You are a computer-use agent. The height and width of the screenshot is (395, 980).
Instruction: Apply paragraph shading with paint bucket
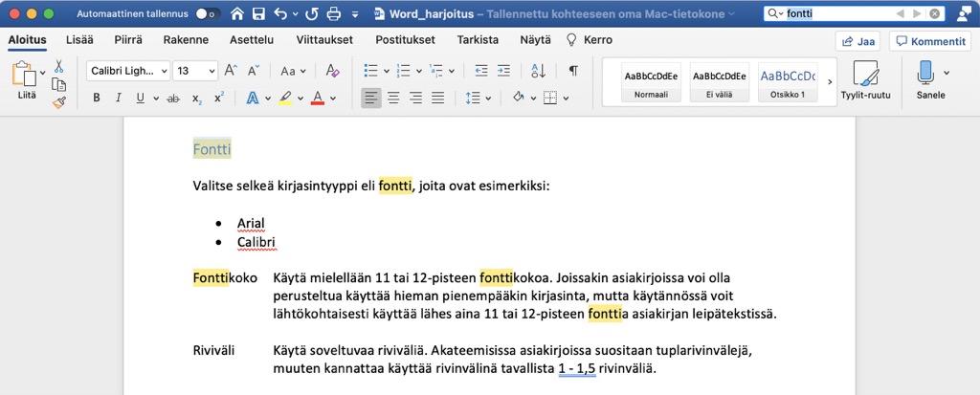pos(518,99)
